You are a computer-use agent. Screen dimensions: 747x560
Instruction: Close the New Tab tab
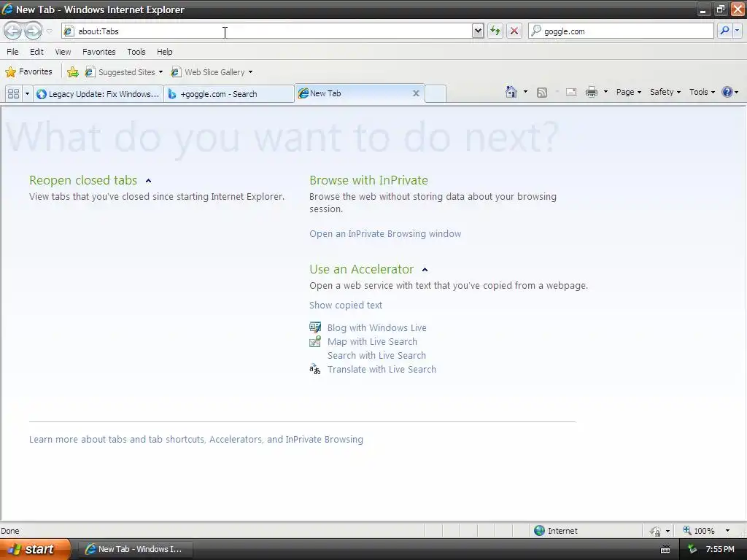[x=416, y=93]
